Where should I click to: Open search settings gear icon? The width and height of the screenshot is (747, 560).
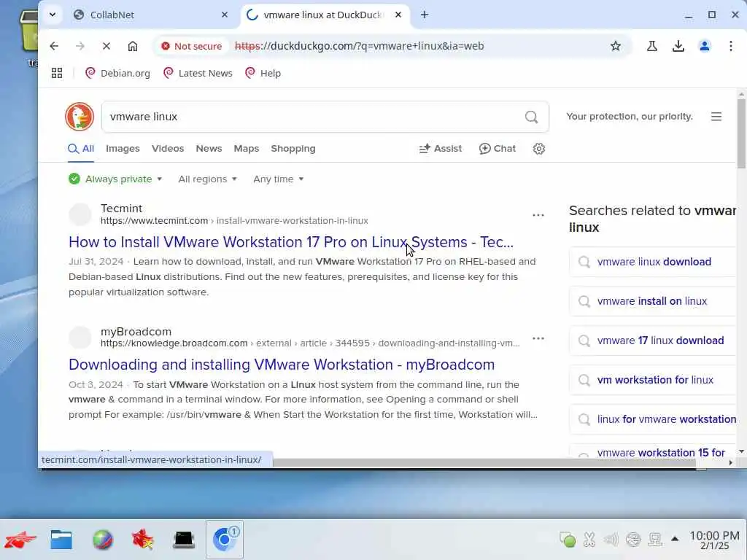539,149
